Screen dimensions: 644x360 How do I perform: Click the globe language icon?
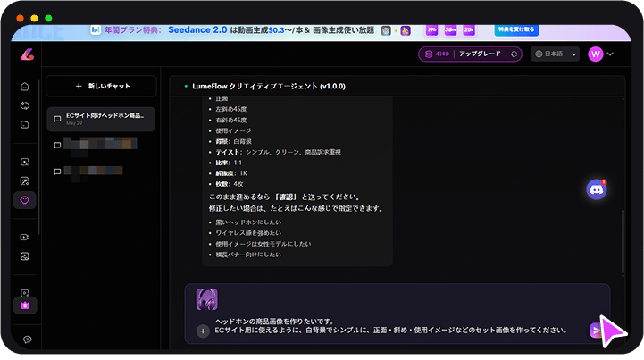(539, 54)
